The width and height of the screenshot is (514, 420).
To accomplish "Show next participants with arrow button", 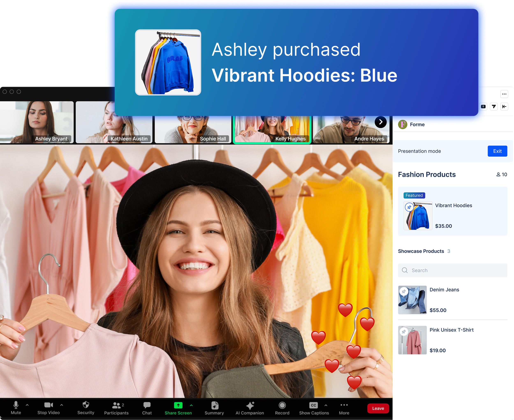I will point(381,122).
